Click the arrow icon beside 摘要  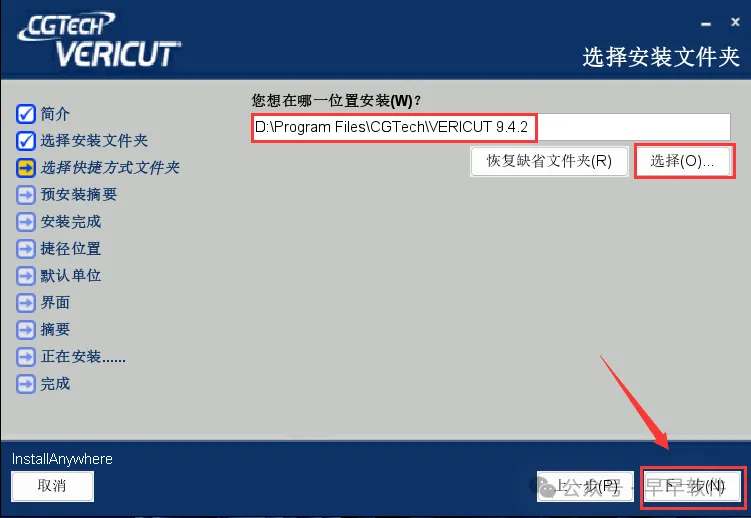[25, 329]
